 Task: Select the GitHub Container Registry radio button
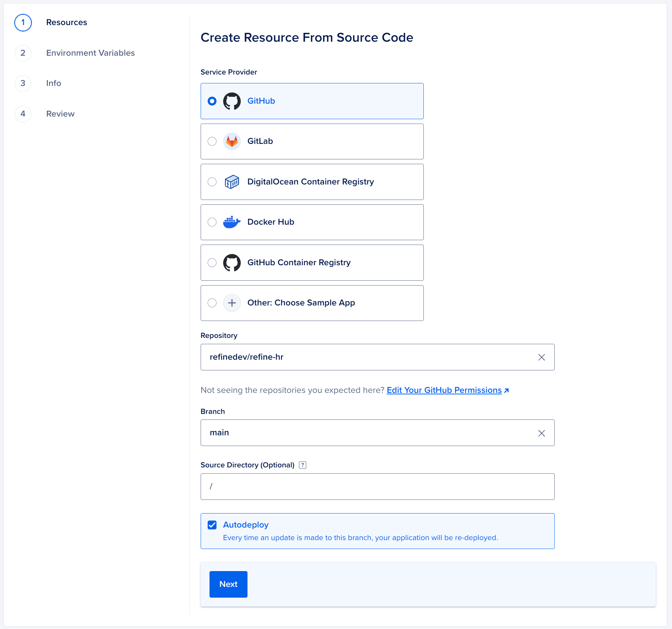[212, 263]
